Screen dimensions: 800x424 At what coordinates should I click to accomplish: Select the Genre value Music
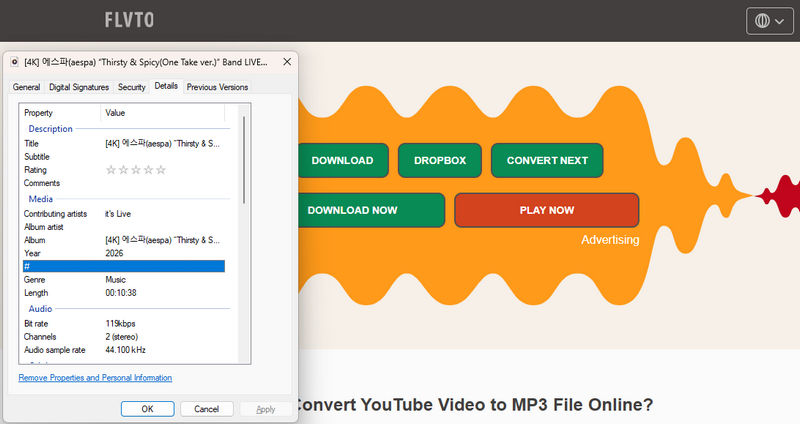pos(115,280)
